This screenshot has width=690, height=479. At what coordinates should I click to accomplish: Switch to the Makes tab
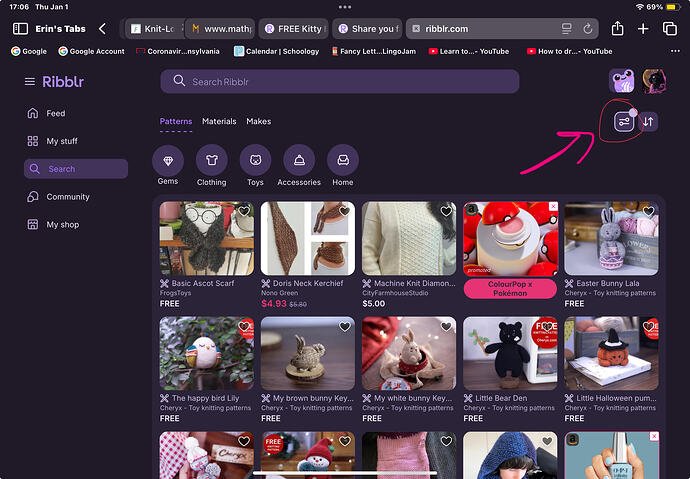(258, 122)
